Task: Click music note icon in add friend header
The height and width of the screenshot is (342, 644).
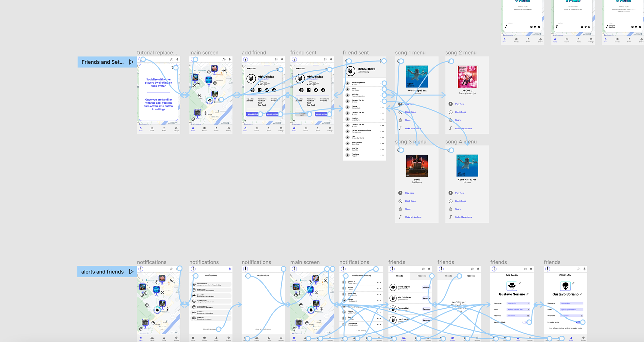Action: point(276,59)
